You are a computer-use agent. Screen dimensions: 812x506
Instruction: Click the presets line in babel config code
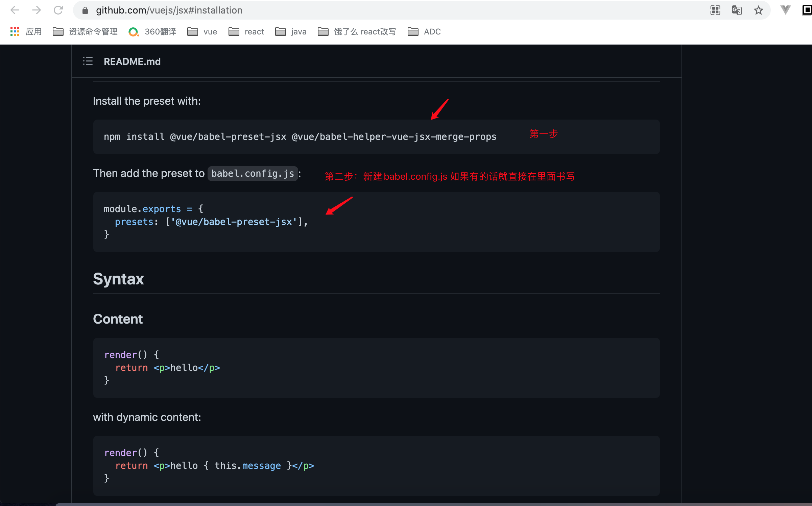[x=211, y=222]
